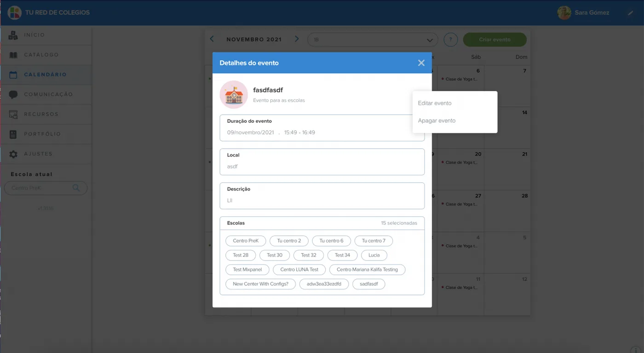Screen dimensions: 644x353
Task: Open the Recursos sidebar section
Action: (46, 114)
